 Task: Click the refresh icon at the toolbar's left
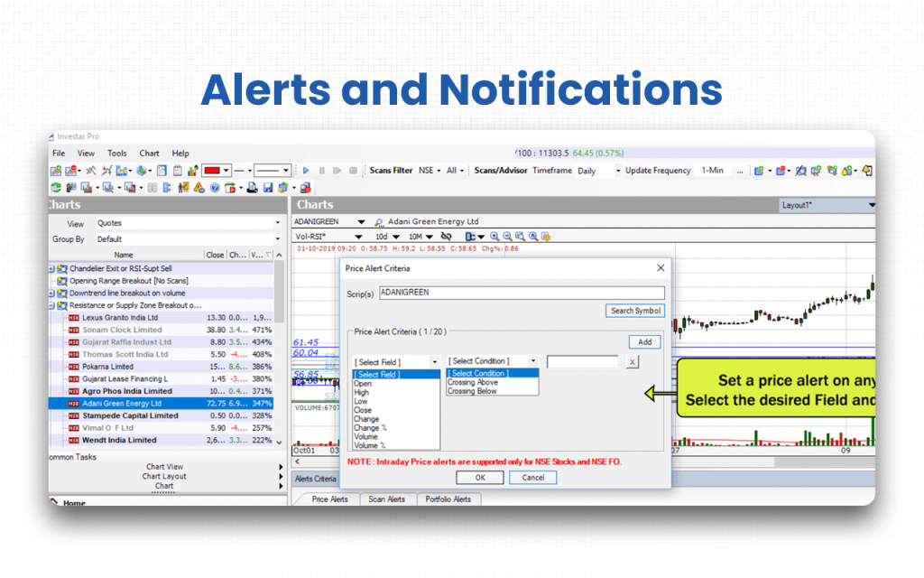tap(56, 187)
